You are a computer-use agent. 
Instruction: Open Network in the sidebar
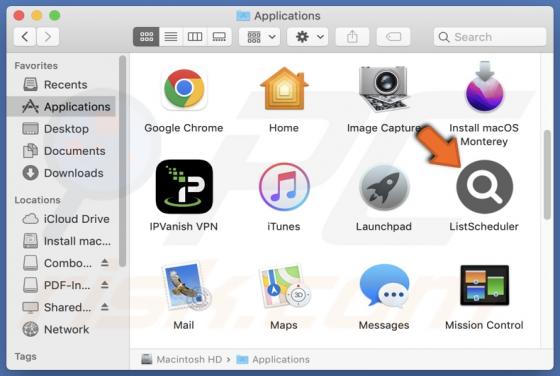[61, 329]
